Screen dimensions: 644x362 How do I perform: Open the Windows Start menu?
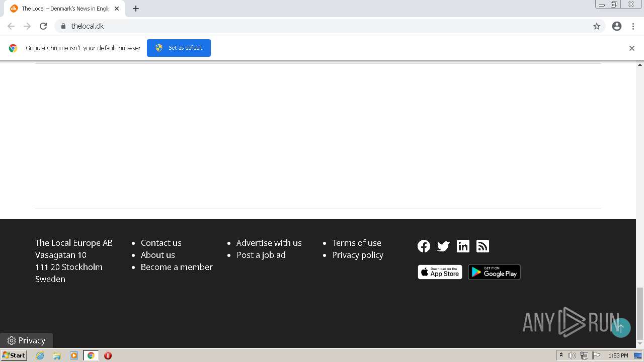[14, 355]
